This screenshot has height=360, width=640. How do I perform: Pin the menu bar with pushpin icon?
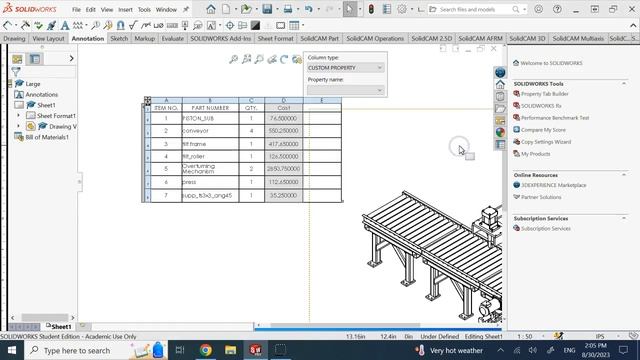click(186, 9)
